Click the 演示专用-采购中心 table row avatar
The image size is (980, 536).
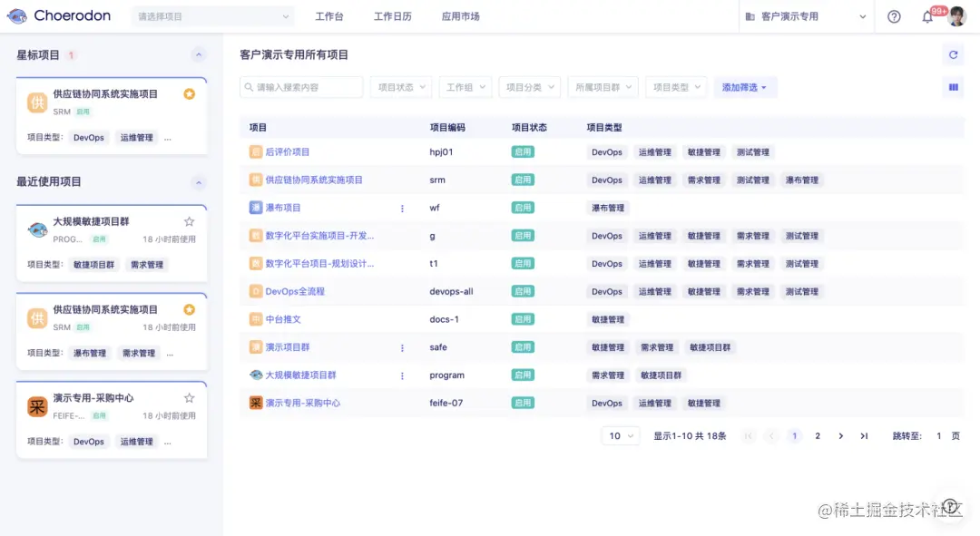(256, 403)
